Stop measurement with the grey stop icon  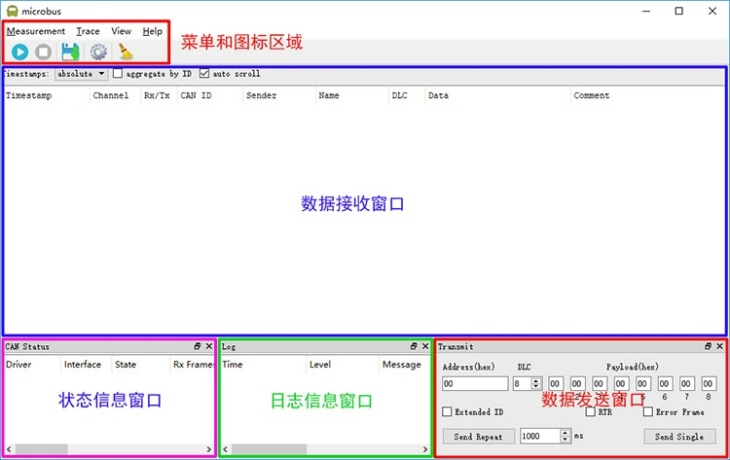pyautogui.click(x=43, y=52)
